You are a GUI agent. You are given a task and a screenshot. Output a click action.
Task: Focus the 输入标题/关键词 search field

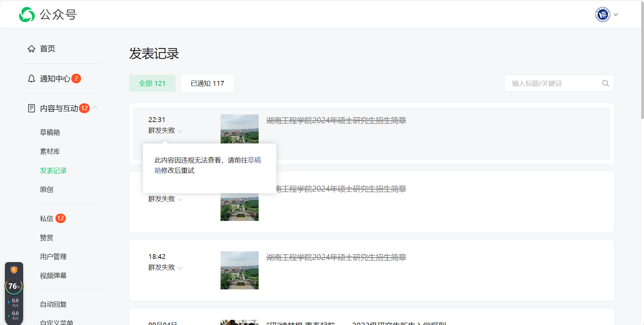pos(559,83)
